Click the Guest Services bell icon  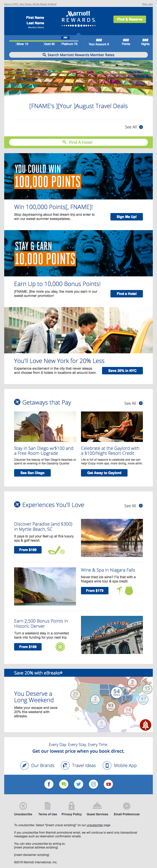(x=97, y=806)
